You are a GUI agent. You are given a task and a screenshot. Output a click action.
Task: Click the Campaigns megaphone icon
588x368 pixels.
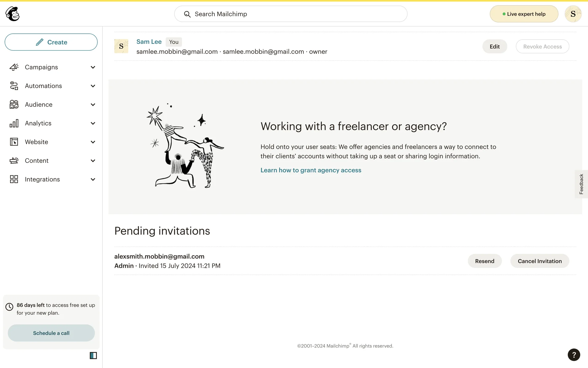pyautogui.click(x=14, y=67)
